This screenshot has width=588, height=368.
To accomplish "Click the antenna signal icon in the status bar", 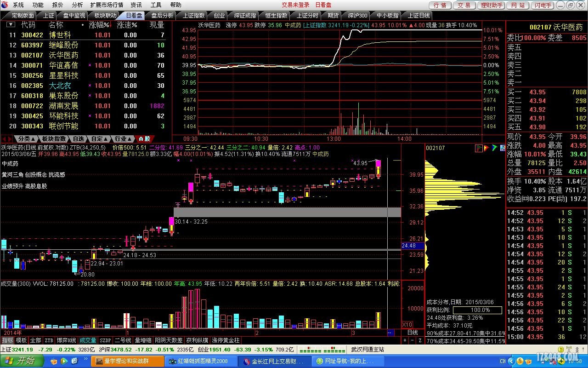I will pyautogui.click(x=569, y=349).
